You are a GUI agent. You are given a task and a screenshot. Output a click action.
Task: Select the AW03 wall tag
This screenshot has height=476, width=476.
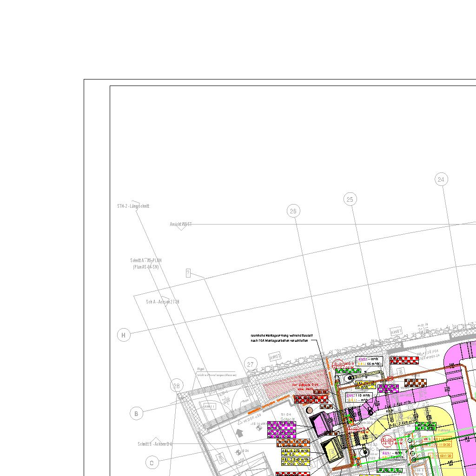(x=275, y=357)
